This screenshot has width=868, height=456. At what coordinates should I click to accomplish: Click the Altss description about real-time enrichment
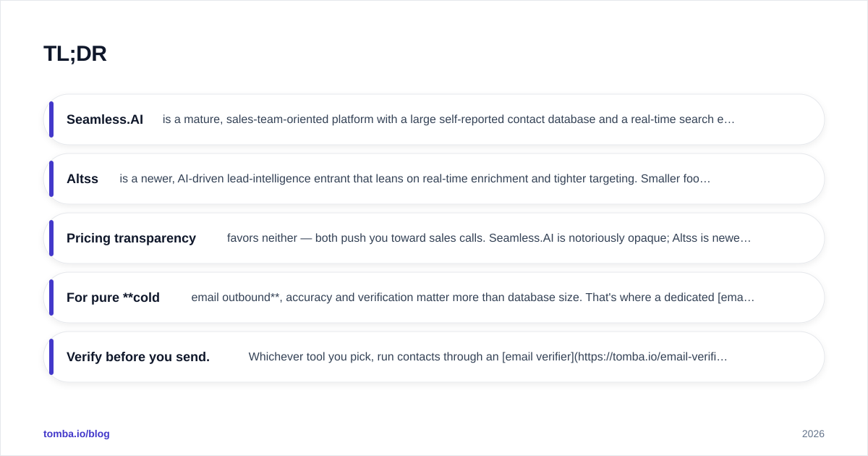coord(415,179)
